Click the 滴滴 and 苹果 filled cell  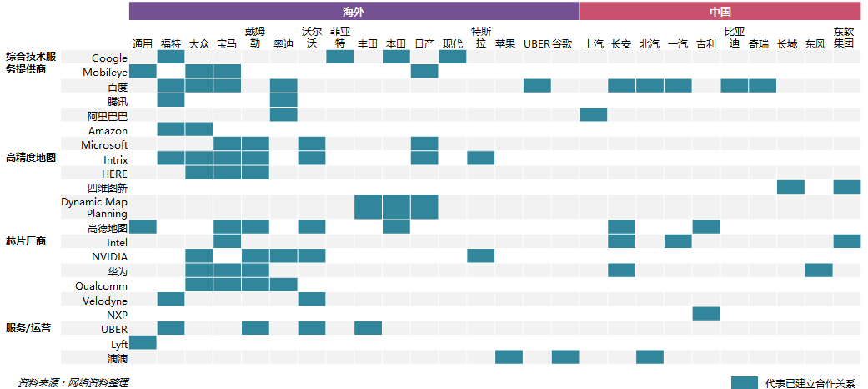coord(509,357)
